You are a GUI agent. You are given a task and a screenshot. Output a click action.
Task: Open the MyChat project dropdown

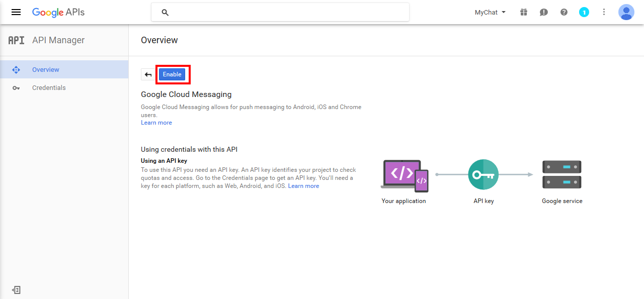[489, 12]
